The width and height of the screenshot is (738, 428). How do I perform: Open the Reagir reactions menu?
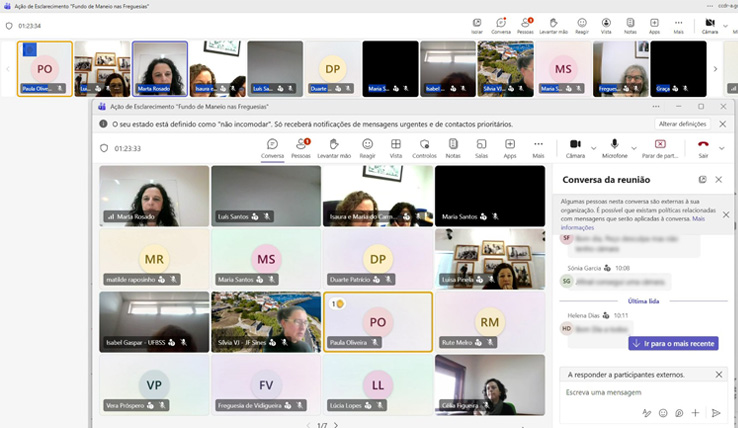point(367,148)
